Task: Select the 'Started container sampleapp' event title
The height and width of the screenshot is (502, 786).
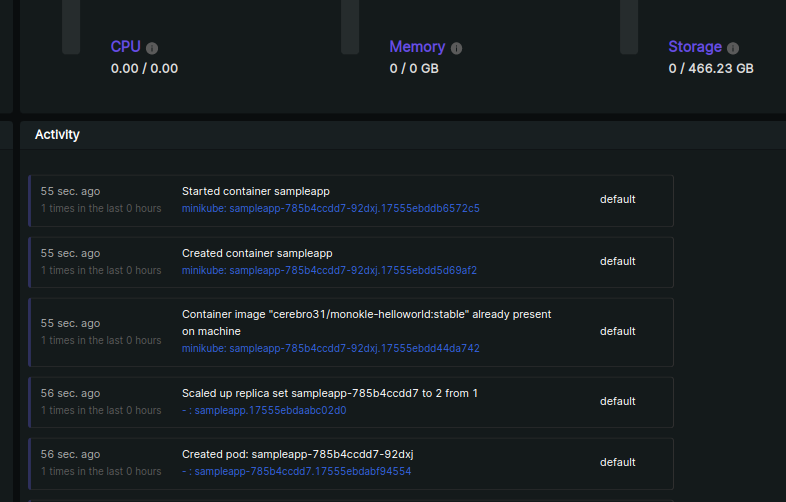Action: [x=255, y=191]
